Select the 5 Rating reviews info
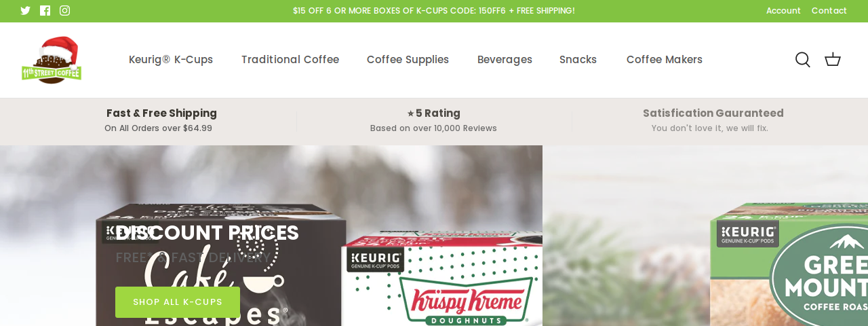Viewport: 868px width, 326px height. [433, 120]
